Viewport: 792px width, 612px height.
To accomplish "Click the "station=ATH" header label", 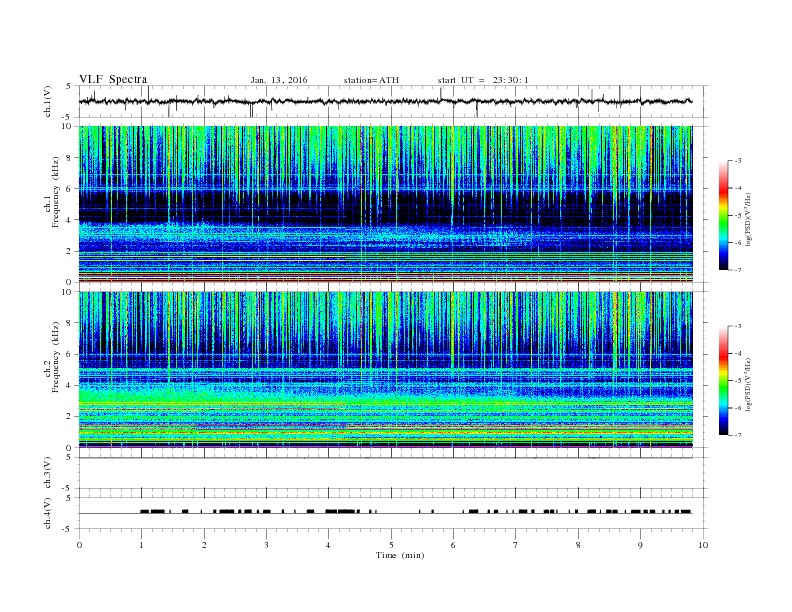I will [371, 80].
